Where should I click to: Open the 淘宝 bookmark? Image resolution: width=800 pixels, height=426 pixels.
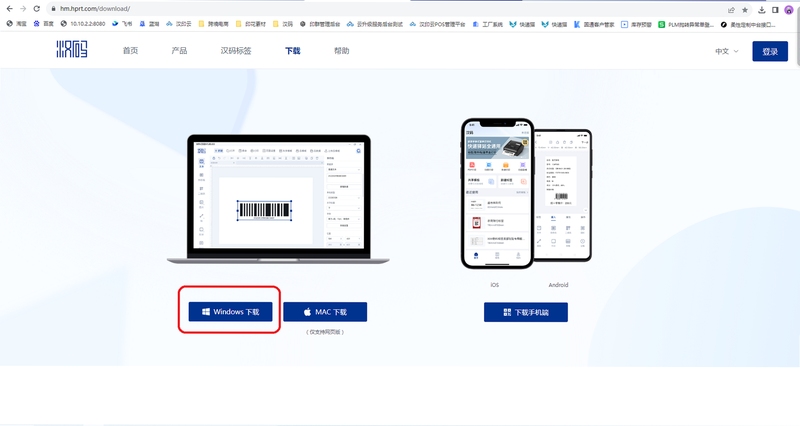pos(16,24)
